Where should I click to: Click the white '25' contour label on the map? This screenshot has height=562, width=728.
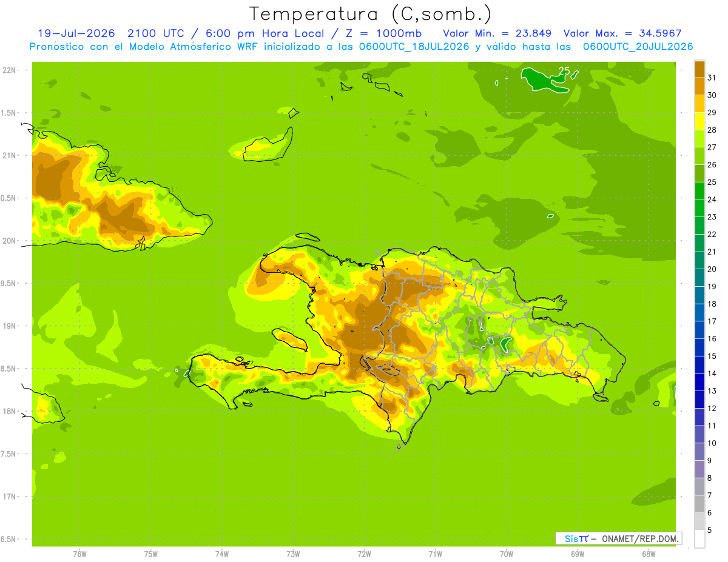point(564,72)
